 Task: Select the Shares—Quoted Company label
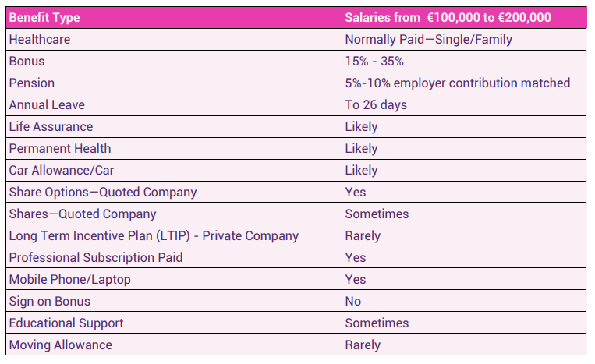(83, 214)
